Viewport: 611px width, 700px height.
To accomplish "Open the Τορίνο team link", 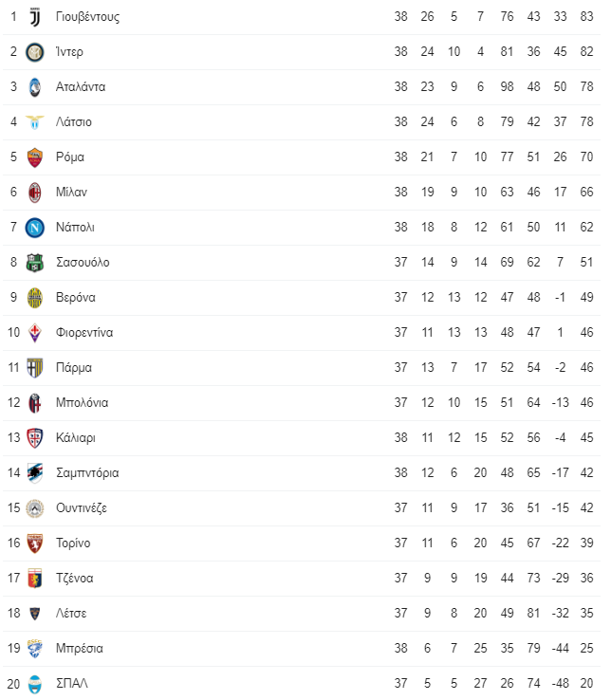I will click(73, 543).
